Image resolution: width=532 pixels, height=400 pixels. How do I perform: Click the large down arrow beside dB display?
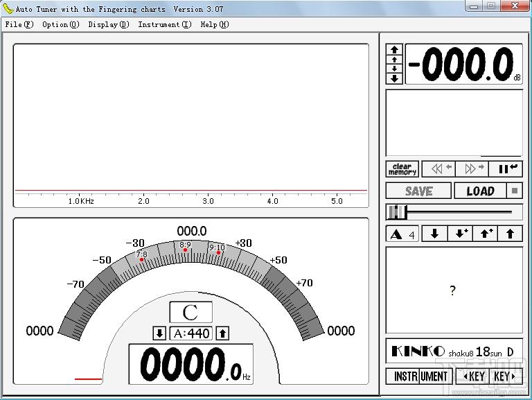[x=394, y=78]
